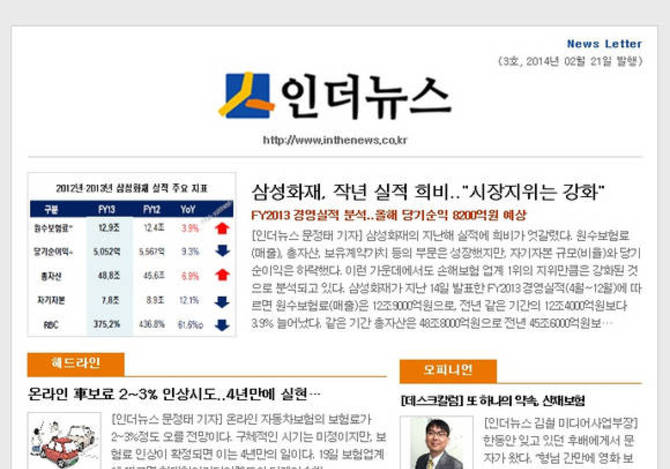Click the blue down arrow for 당기순이익
Viewport: 670px width, 469px height.
[223, 251]
